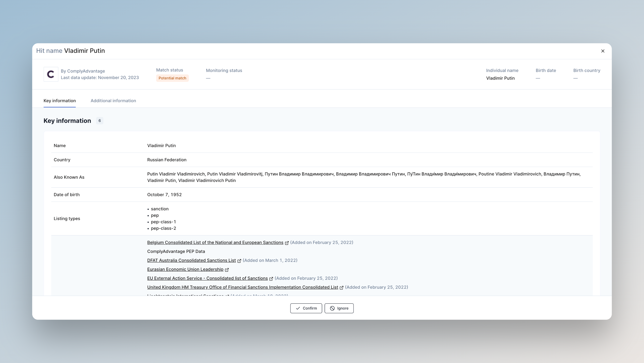Click external link icon beside DFAT Australia list
Screen dimensions: 644x363
pyautogui.click(x=239, y=261)
